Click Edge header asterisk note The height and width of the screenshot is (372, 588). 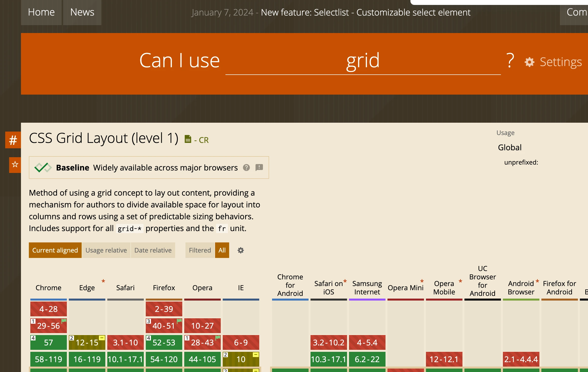[x=103, y=282]
